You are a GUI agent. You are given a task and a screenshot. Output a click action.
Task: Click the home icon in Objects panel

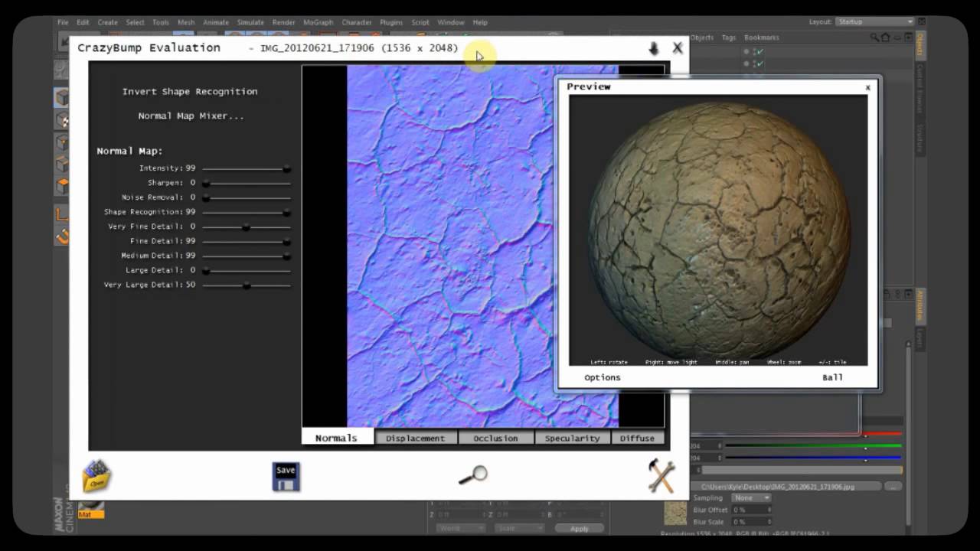point(885,37)
